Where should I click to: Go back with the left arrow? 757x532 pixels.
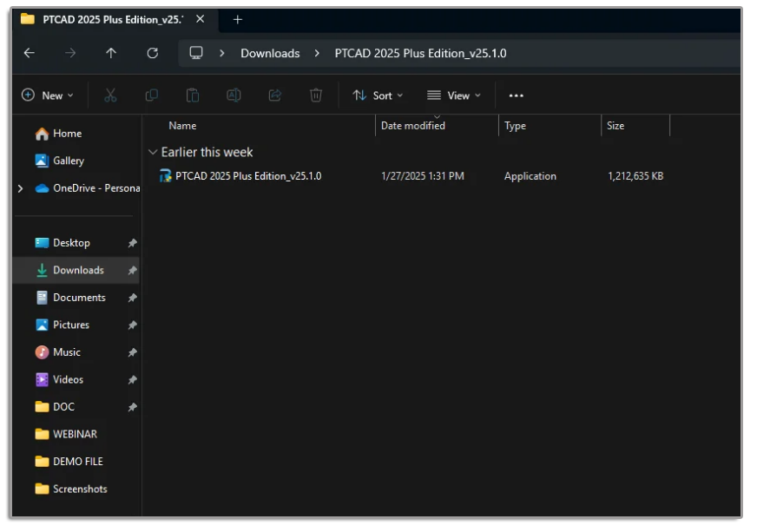(x=30, y=53)
